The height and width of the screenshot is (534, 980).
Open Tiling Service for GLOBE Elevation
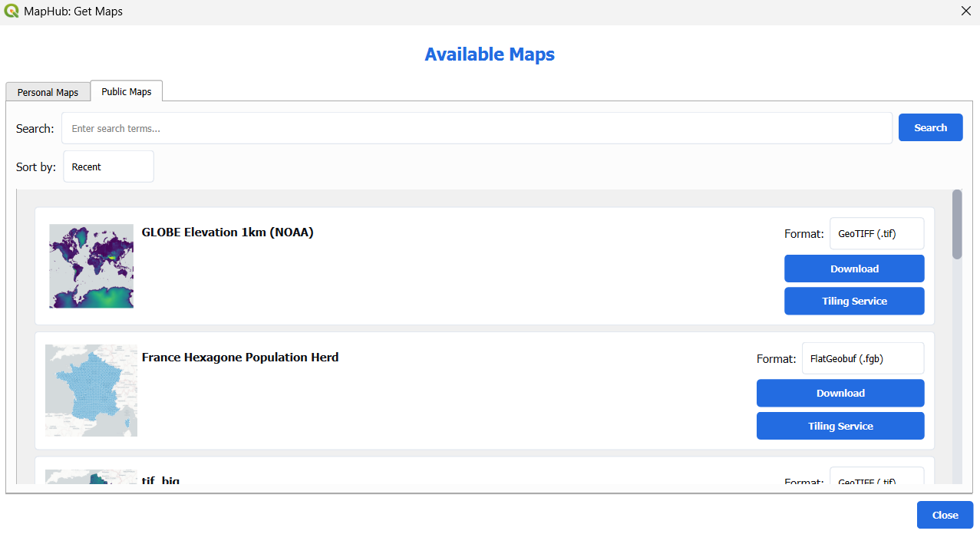pos(854,302)
